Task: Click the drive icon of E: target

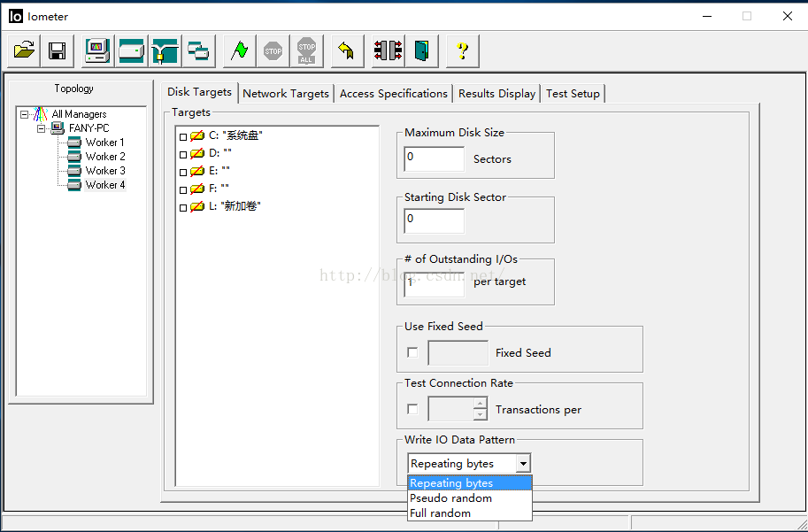Action: (x=197, y=171)
